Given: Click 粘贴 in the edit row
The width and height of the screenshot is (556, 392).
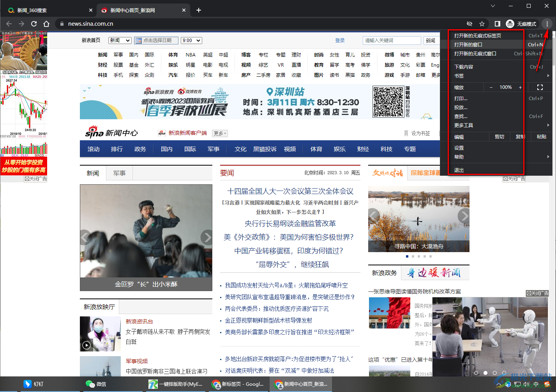Looking at the screenshot, I should tap(542, 137).
